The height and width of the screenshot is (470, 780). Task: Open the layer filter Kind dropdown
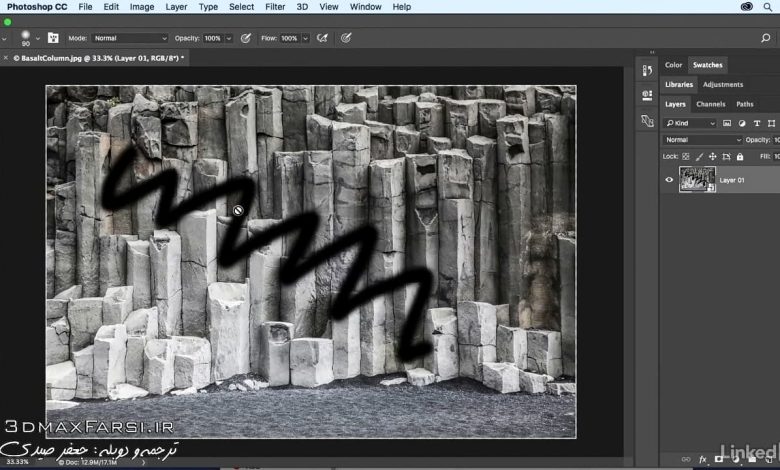point(689,123)
